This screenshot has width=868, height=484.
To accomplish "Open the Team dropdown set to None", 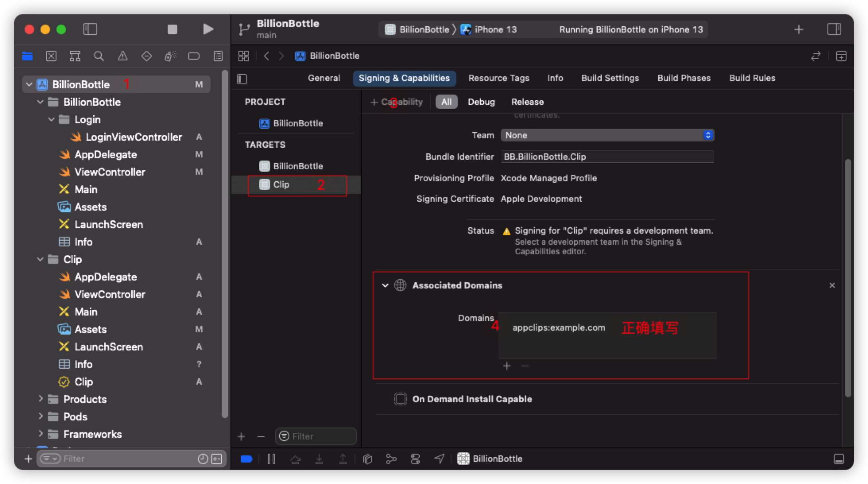I will click(x=607, y=135).
